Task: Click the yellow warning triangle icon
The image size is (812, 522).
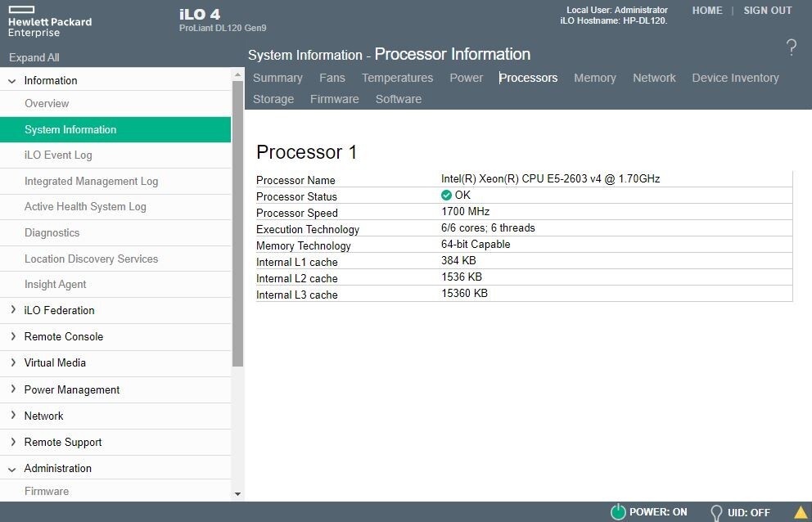Action: pyautogui.click(x=801, y=512)
